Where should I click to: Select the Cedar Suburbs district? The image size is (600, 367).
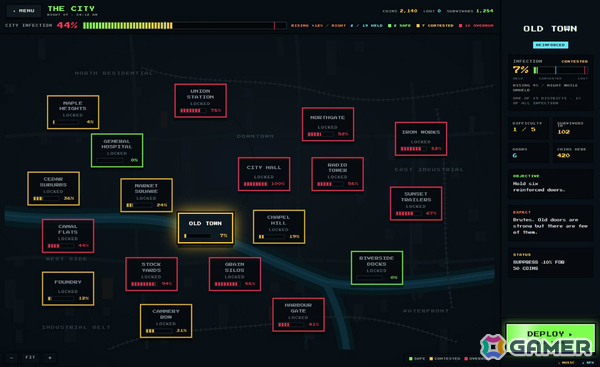54,189
